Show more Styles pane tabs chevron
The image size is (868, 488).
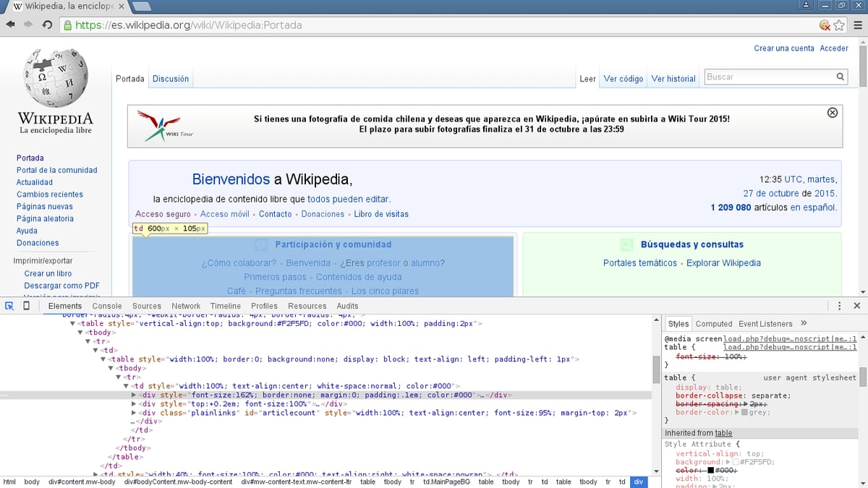click(x=804, y=323)
